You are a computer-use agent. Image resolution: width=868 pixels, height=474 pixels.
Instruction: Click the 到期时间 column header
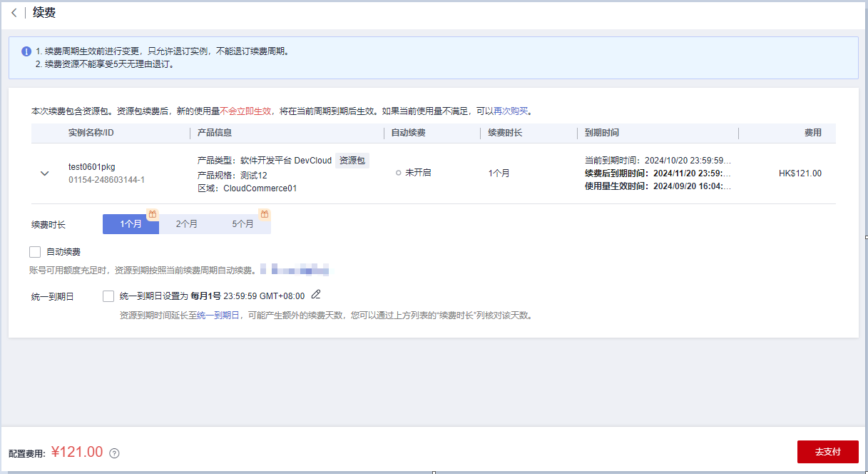(602, 133)
